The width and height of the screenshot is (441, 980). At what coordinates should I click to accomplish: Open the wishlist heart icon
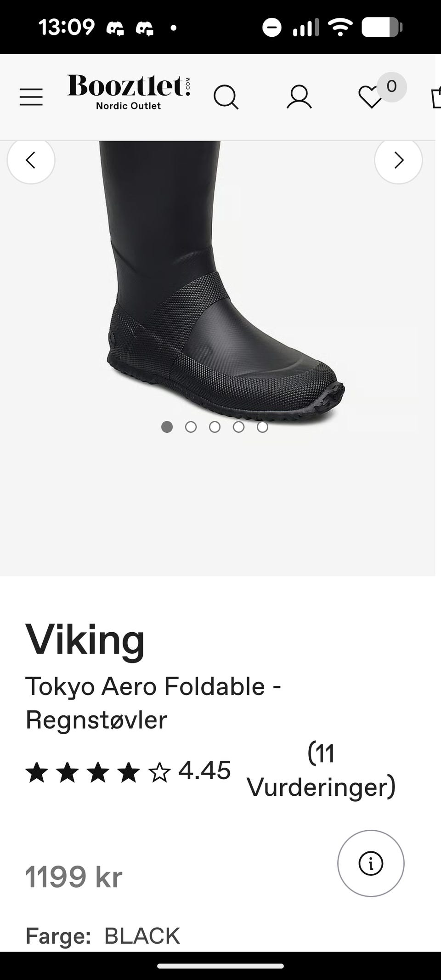pos(370,97)
